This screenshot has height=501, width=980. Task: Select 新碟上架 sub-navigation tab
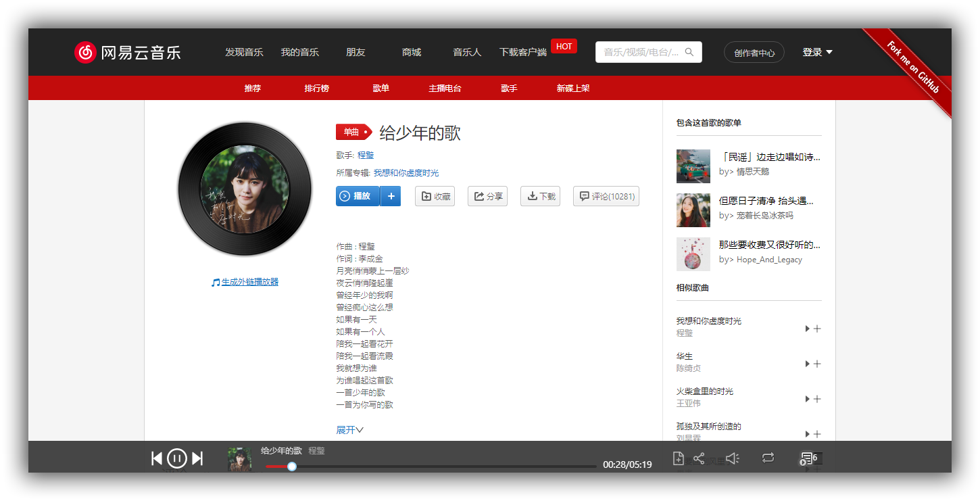coord(573,88)
